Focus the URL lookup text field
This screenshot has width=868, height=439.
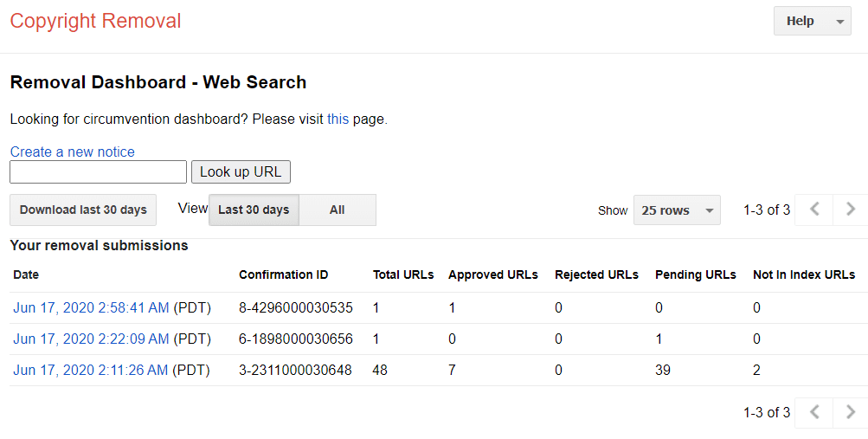tap(98, 172)
